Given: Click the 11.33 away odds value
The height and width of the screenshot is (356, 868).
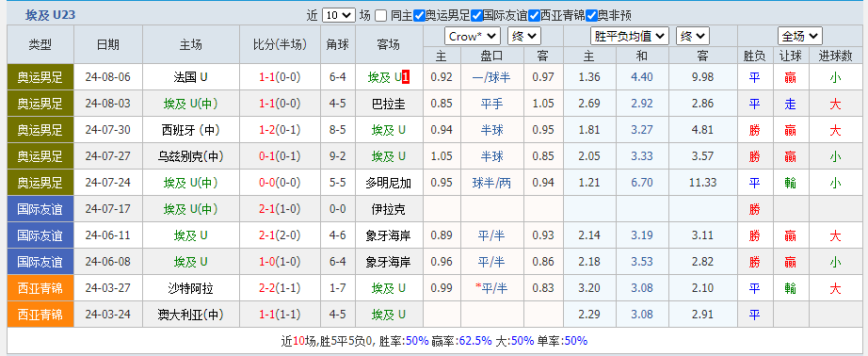Looking at the screenshot, I should point(703,183).
